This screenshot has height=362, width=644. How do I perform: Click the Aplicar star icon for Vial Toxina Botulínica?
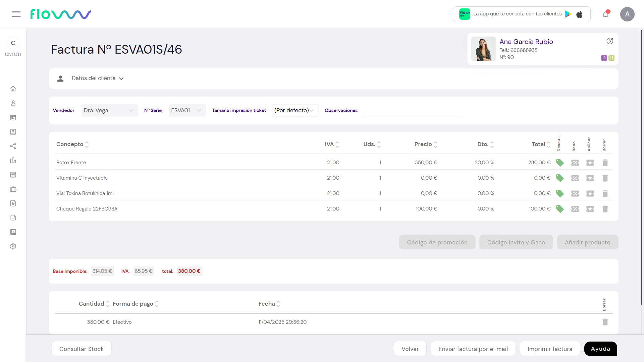[590, 193]
